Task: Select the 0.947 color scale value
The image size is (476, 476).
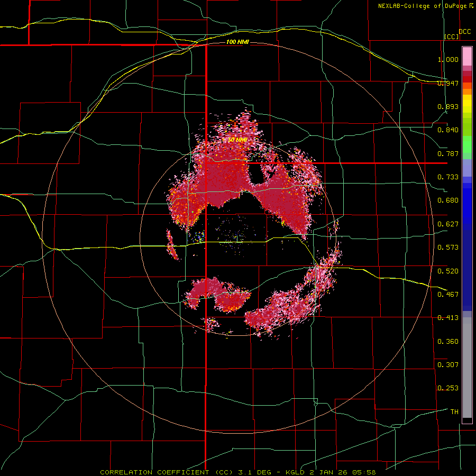Action: tap(448, 83)
